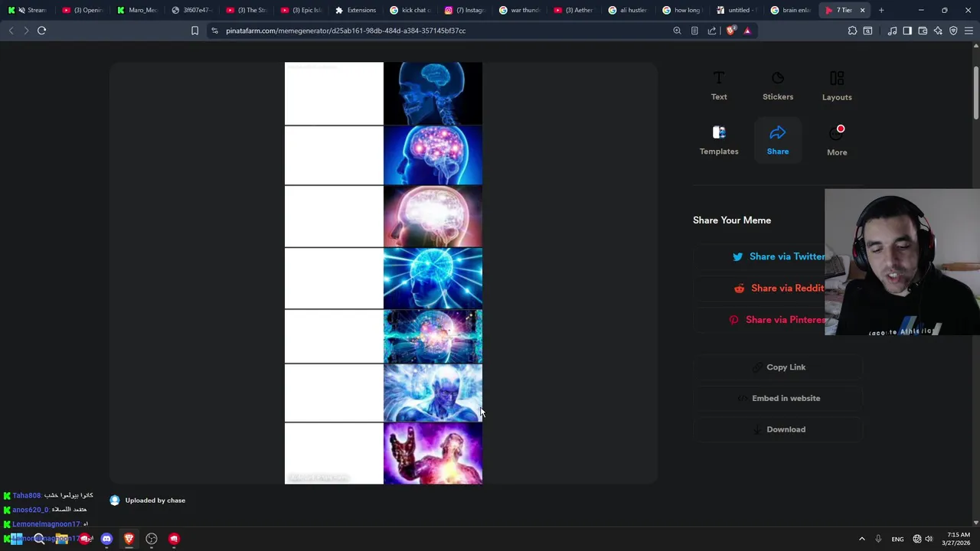Open the volume control in tray

(x=929, y=539)
